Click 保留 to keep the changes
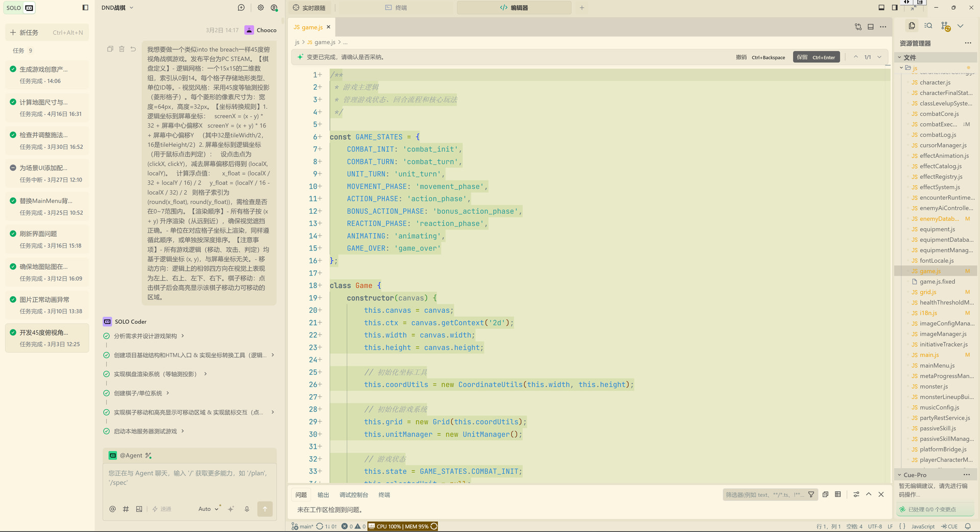Screen dimensions: 980x532 point(816,57)
